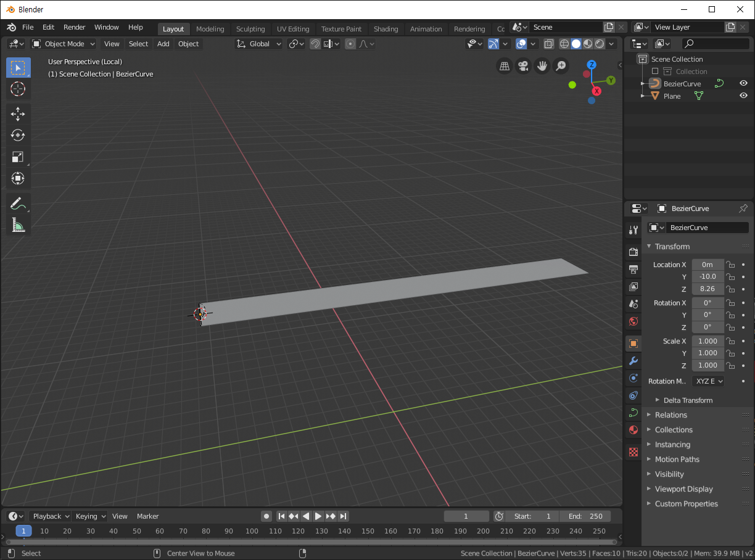
Task: Toggle X-ray view
Action: (x=548, y=44)
